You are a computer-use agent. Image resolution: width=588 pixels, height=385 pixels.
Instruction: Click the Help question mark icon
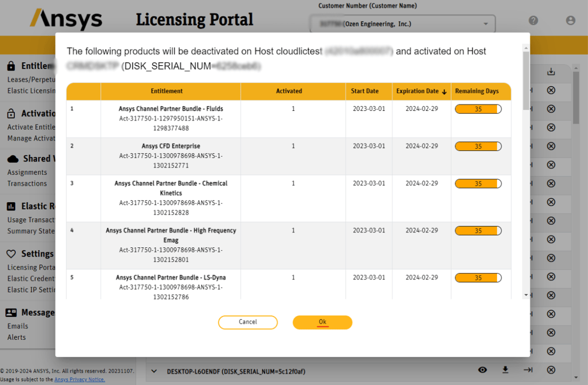pyautogui.click(x=533, y=20)
